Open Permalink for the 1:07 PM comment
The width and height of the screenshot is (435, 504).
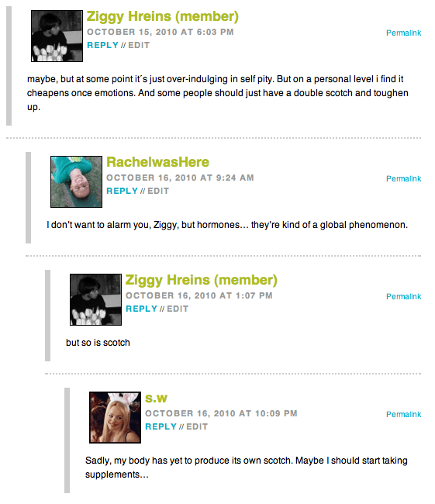403,296
